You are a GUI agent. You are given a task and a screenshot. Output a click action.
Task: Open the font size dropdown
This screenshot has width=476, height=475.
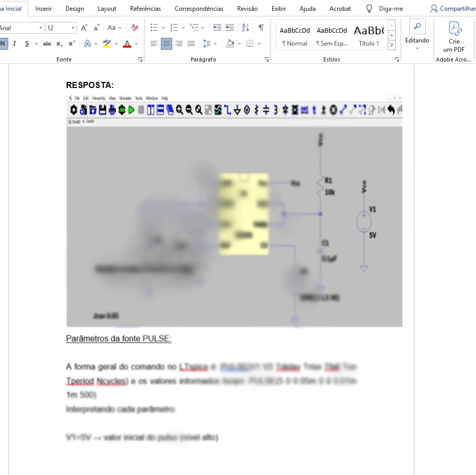73,28
